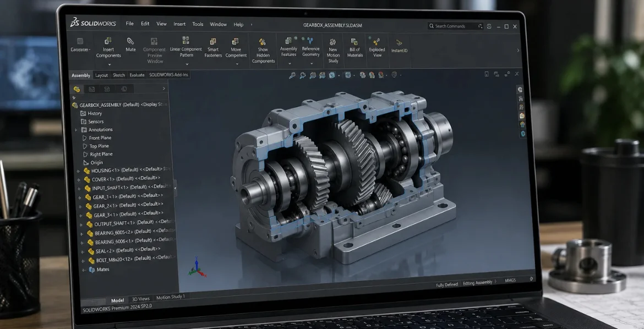Click the icon right of Search Commands box
The height and width of the screenshot is (329, 644).
[x=489, y=26]
